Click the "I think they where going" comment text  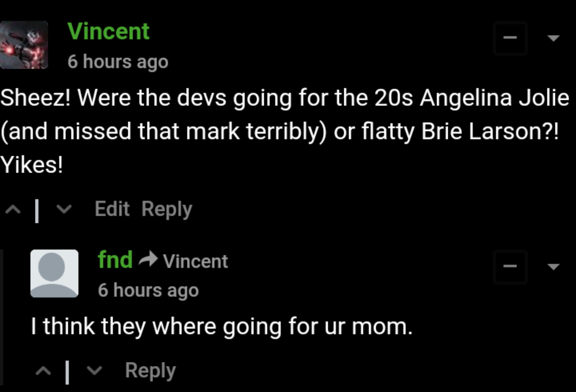(222, 327)
